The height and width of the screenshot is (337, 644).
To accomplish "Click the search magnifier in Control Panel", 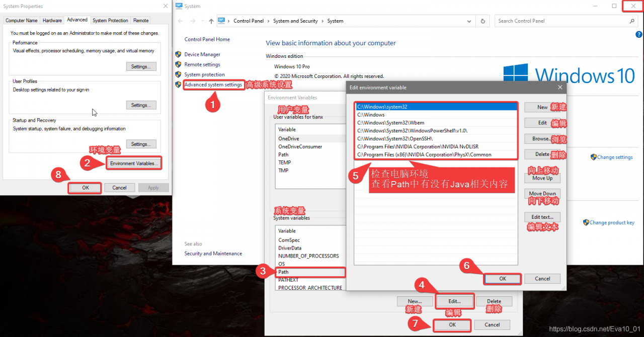I will pyautogui.click(x=632, y=21).
